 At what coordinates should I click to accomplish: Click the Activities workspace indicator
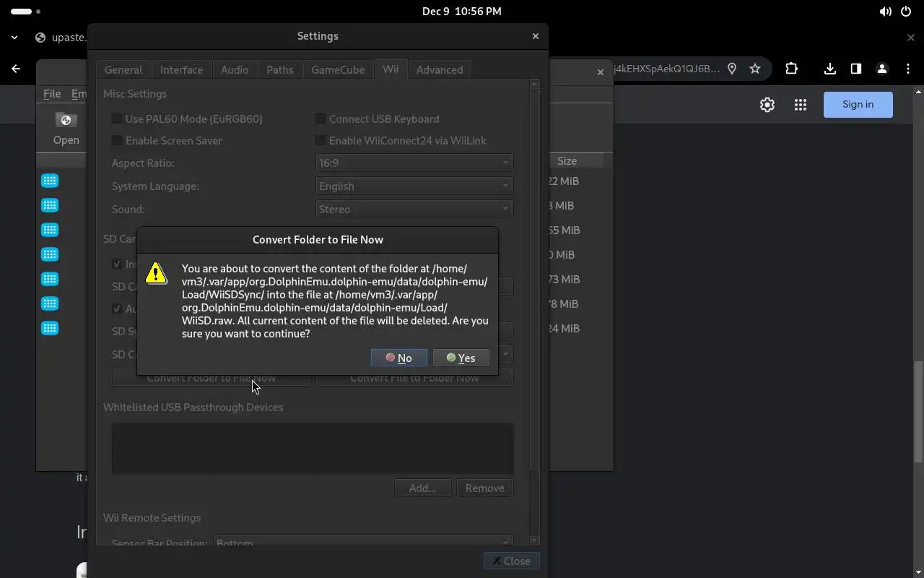[x=26, y=12]
